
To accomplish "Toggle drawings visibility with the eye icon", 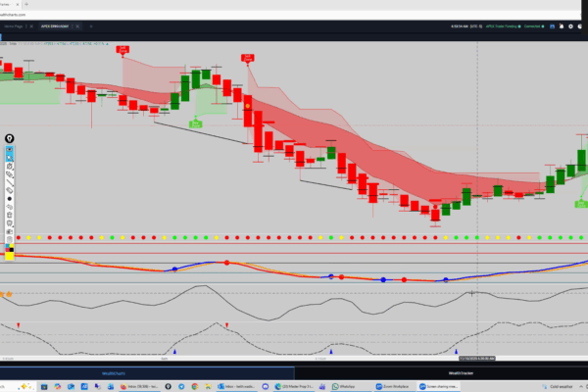I will 10,148.
